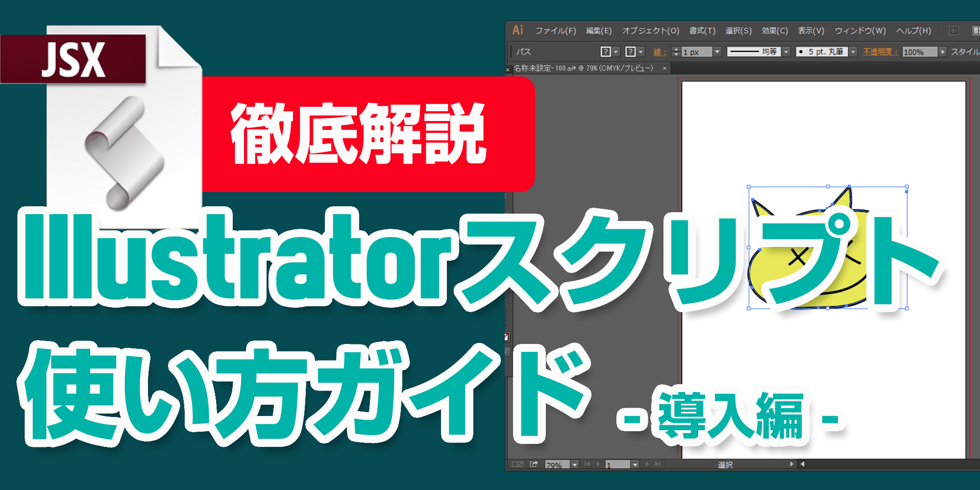Go to the previous artboard
This screenshot has width=980, height=490.
[x=597, y=464]
